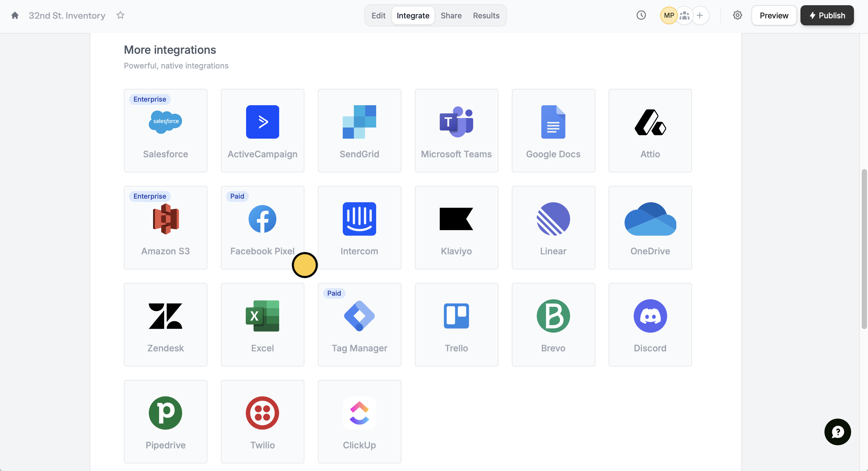Click the page vertical scrollbar
Viewport: 868px width, 471px height.
(x=864, y=249)
